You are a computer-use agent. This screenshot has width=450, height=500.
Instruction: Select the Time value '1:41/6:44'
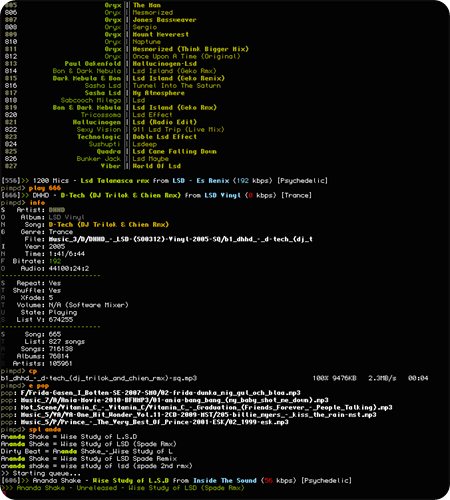[x=67, y=254]
